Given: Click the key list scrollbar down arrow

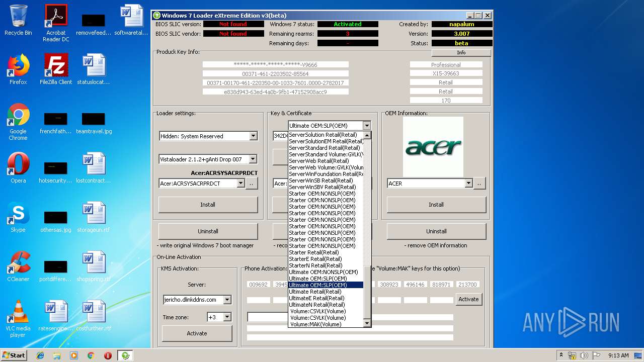Looking at the screenshot, I should pyautogui.click(x=367, y=323).
